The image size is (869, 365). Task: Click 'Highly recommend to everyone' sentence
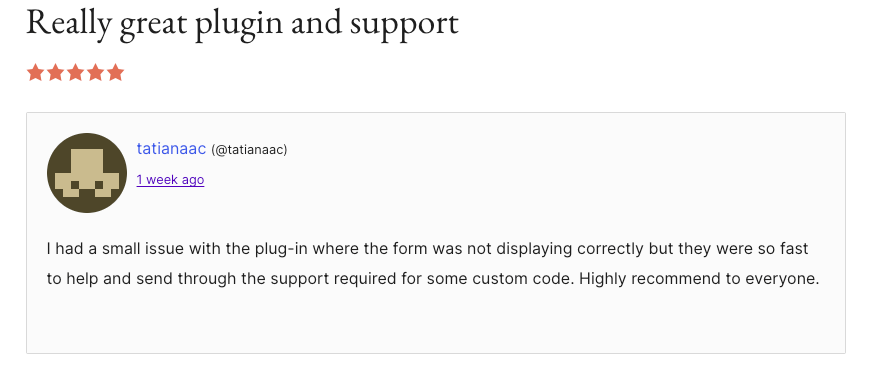[x=699, y=279]
